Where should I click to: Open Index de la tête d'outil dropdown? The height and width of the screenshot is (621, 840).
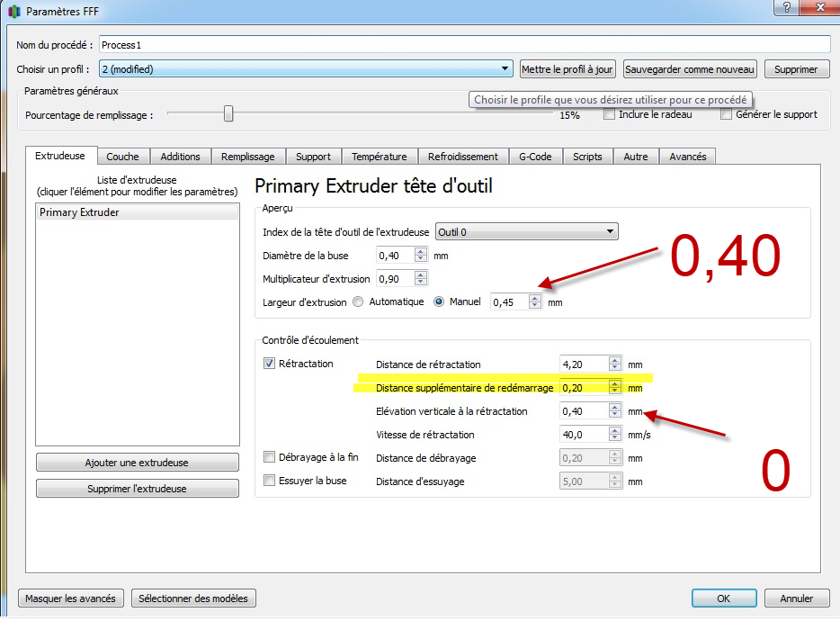coord(527,231)
